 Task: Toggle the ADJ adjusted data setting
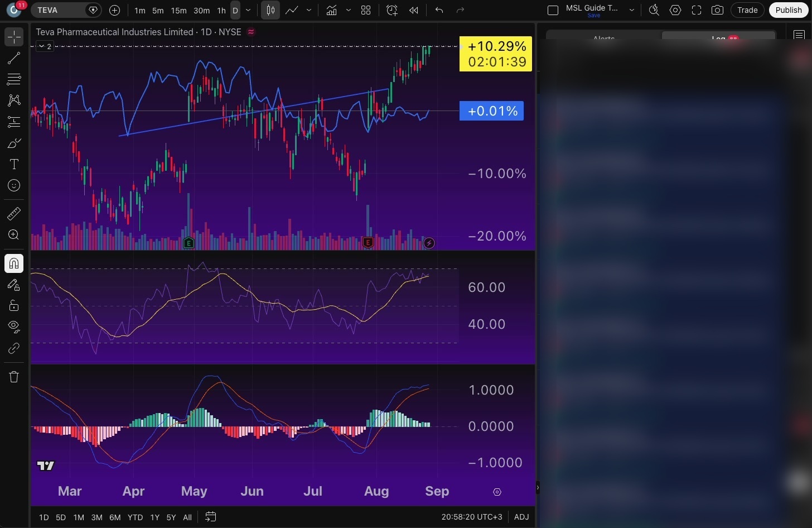coord(521,517)
